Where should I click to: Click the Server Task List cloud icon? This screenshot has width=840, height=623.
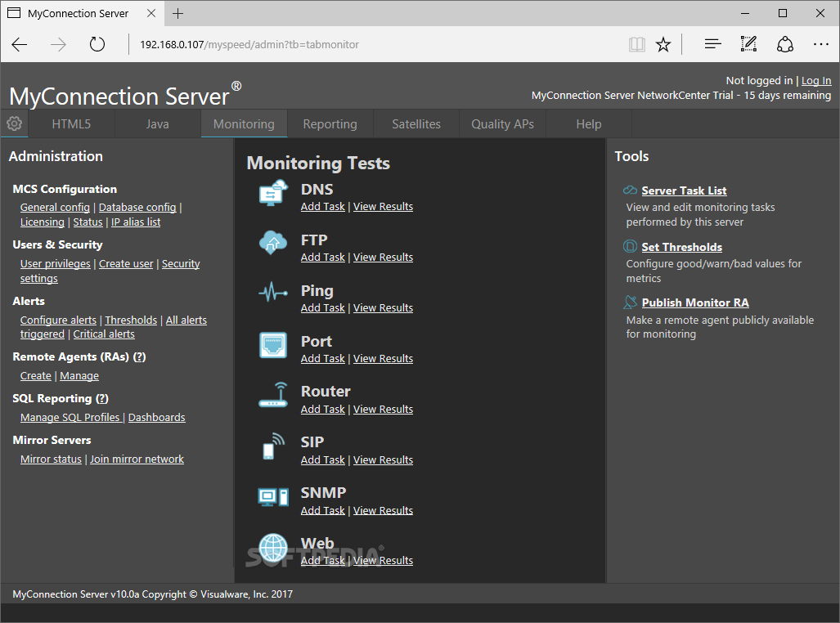630,190
